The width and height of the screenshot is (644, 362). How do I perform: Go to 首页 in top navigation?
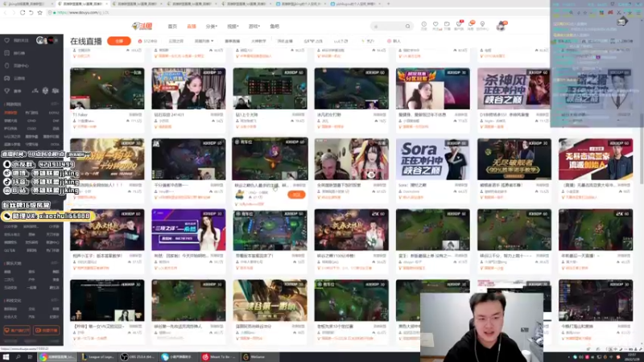coord(172,27)
